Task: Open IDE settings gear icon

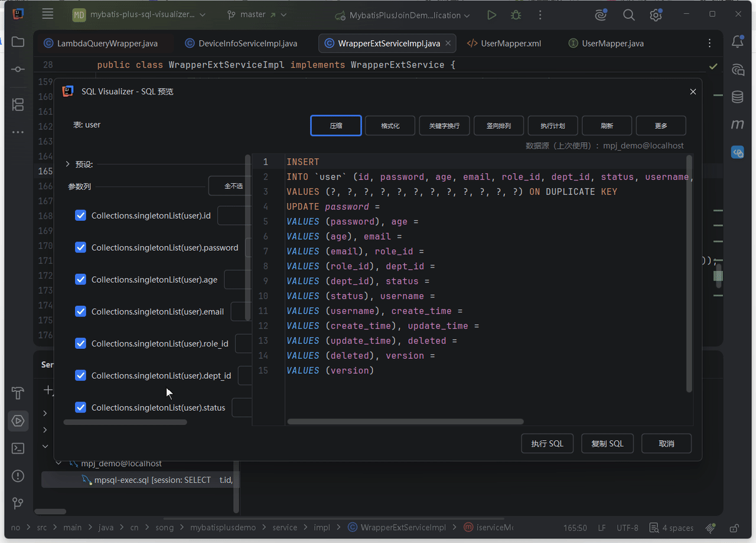Action: [656, 15]
